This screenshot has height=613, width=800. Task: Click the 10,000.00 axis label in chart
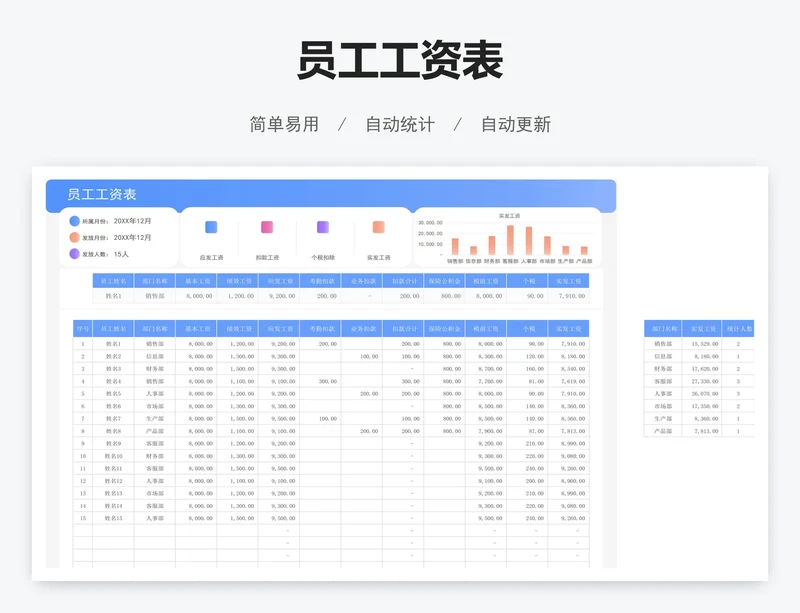431,244
